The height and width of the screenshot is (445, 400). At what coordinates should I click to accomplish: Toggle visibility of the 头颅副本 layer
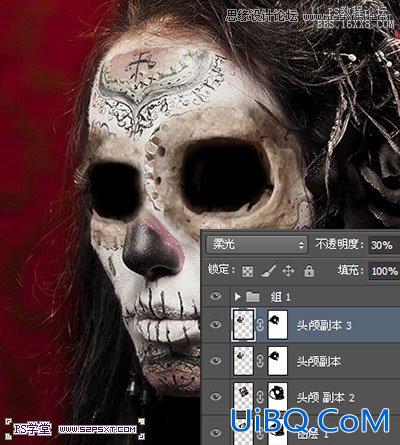point(216,360)
